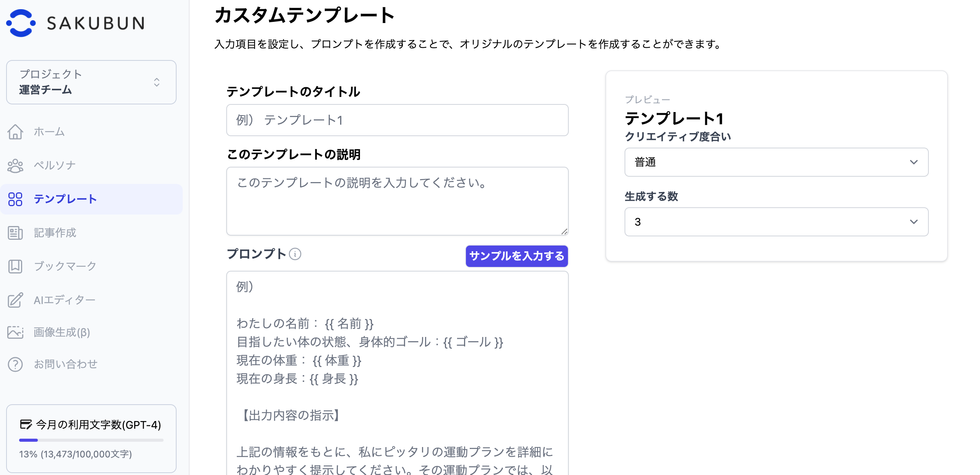Click into the template description textarea
Viewport: 980px width, 475px height.
pyautogui.click(x=397, y=201)
